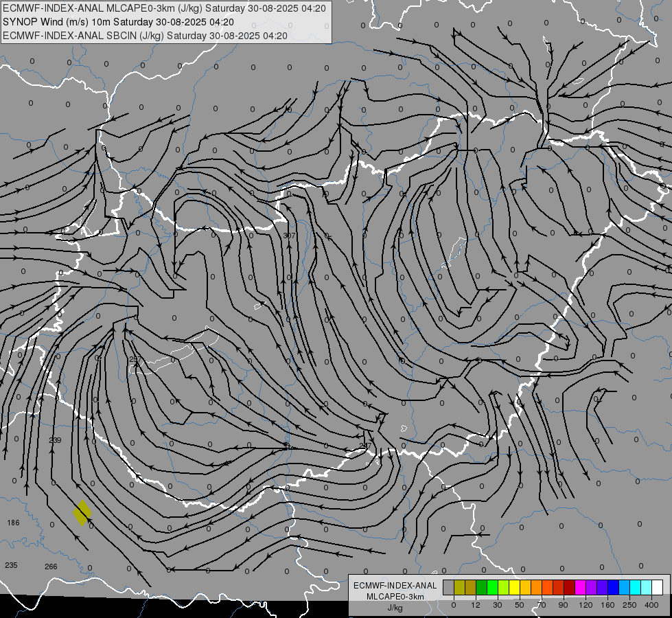Image resolution: width=672 pixels, height=618 pixels.
Task: Pick the dark green legend color swatch
Action: pos(482,587)
